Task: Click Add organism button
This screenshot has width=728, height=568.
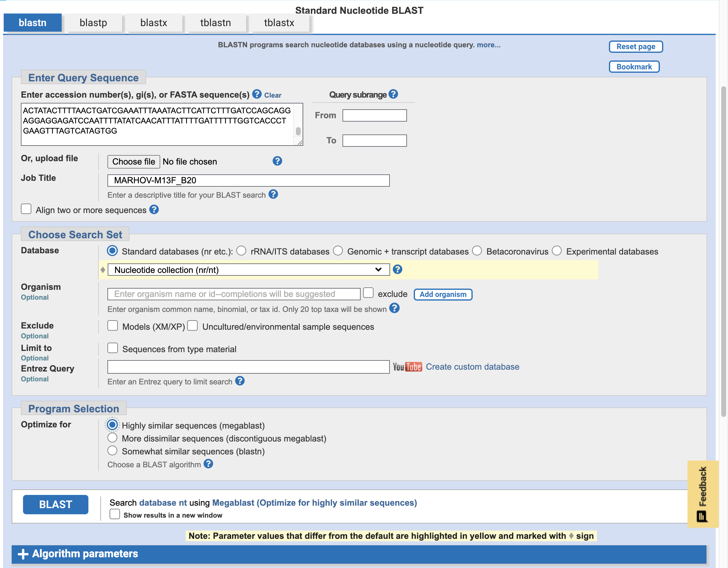Action: click(443, 294)
